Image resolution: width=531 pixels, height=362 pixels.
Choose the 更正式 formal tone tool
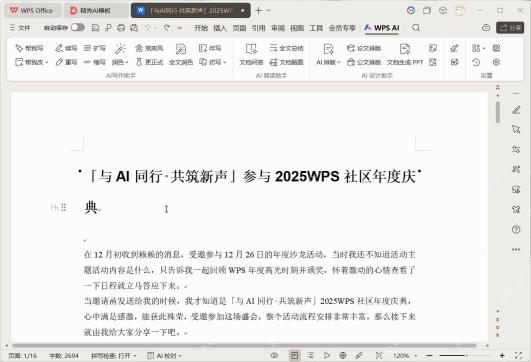pyautogui.click(x=149, y=62)
